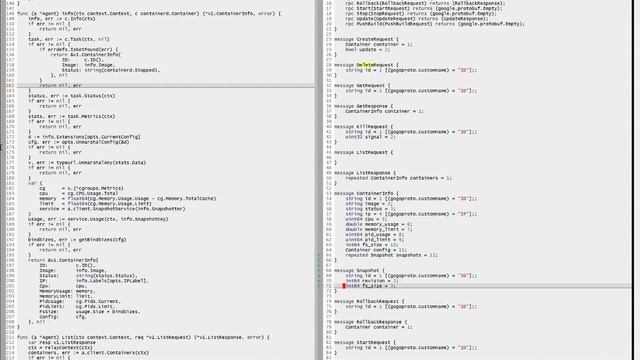Click the 'bool update = 2;' line
Screen dimensions: 640x360
(x=368, y=50)
